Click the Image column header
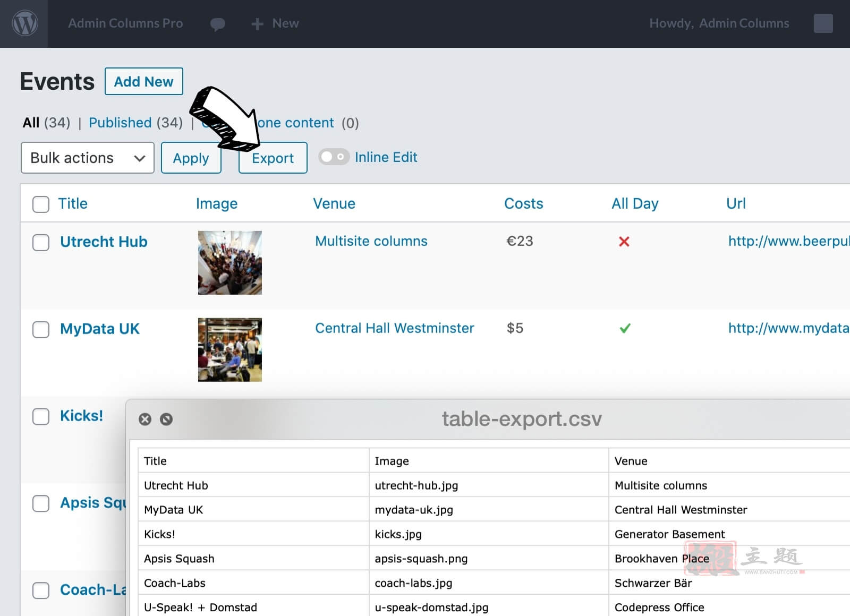Image resolution: width=850 pixels, height=616 pixels. pos(217,203)
